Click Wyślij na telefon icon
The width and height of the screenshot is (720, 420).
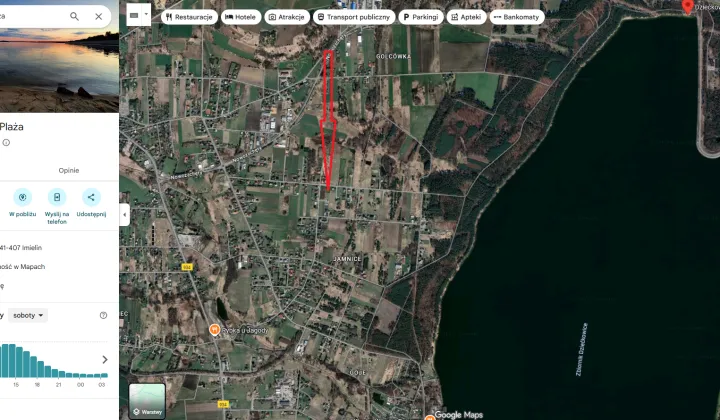click(x=57, y=197)
